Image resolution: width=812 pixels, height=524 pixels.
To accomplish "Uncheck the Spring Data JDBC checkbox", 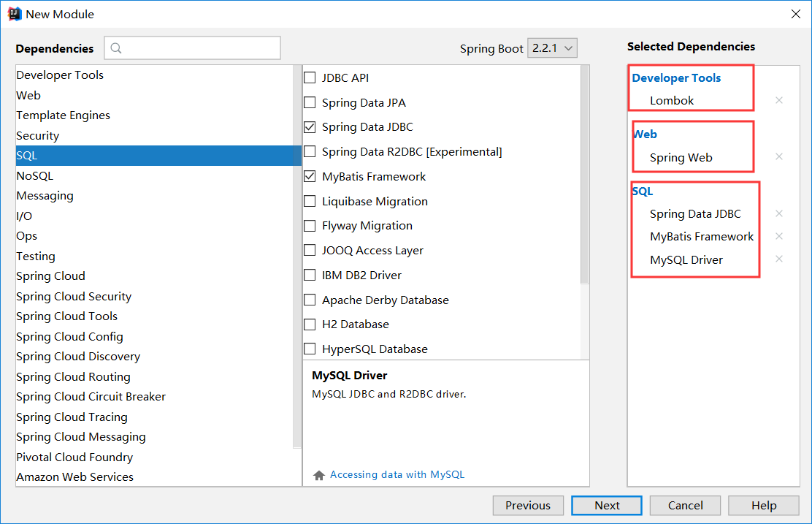I will (310, 126).
